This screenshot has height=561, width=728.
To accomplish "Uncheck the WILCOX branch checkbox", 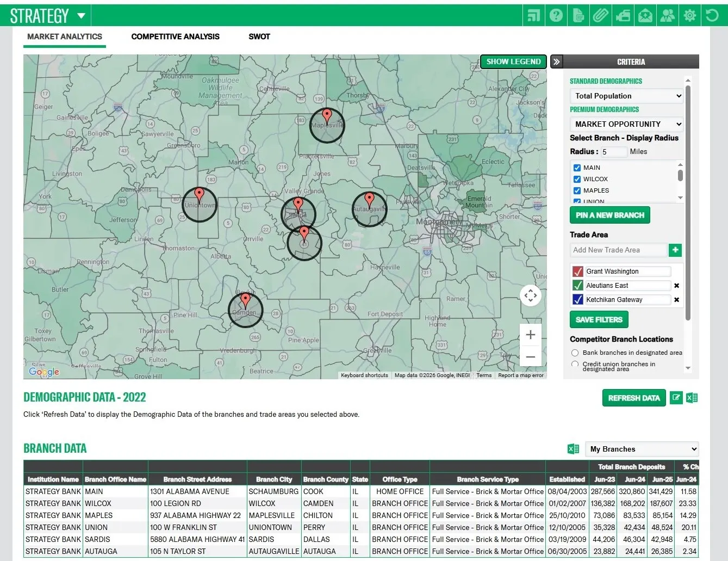I will 577,179.
